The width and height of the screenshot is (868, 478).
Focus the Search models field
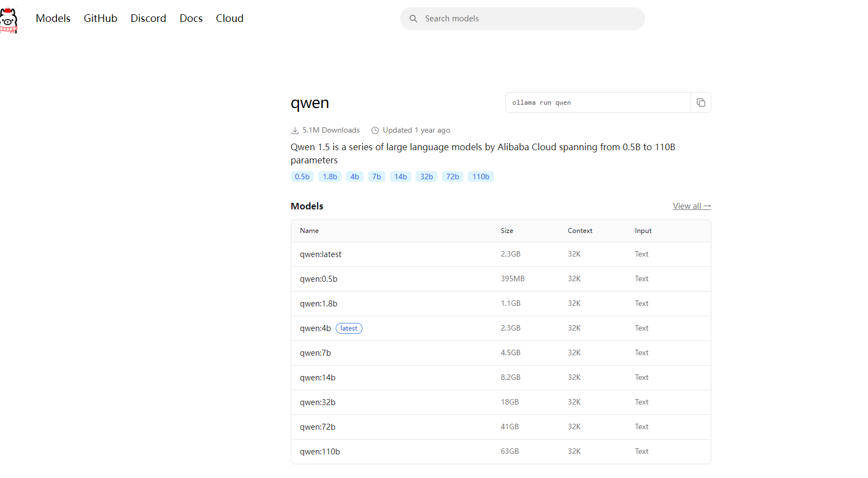pos(522,19)
